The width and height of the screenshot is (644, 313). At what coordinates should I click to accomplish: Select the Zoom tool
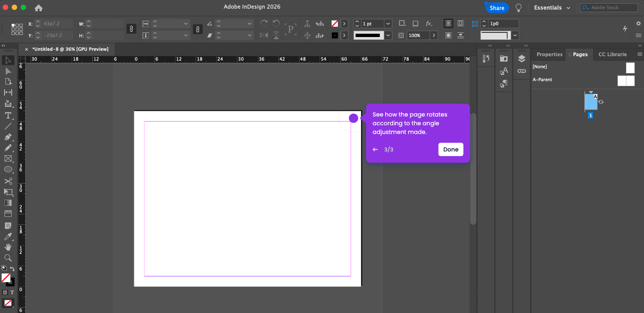pos(8,258)
